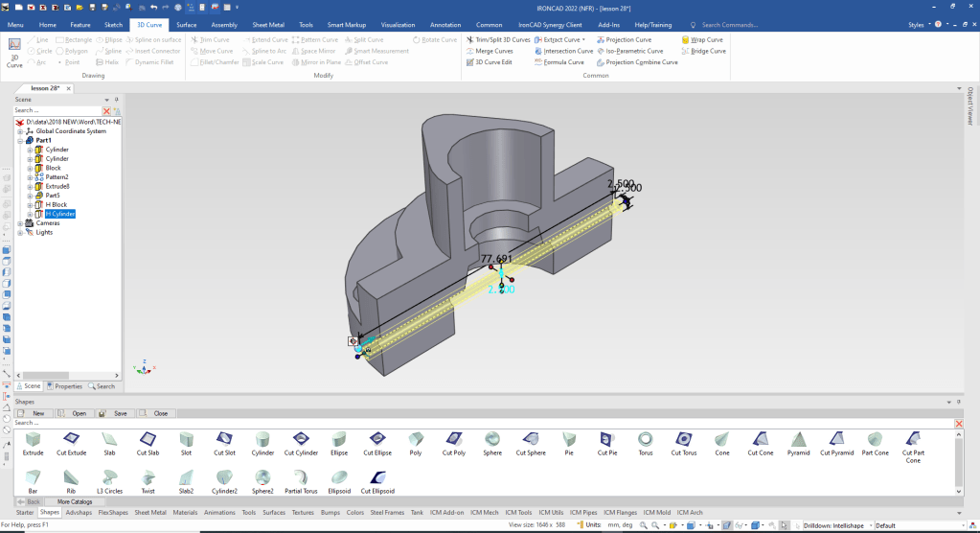
Task: Select the Cut Ellipsoid shape
Action: coord(377,479)
